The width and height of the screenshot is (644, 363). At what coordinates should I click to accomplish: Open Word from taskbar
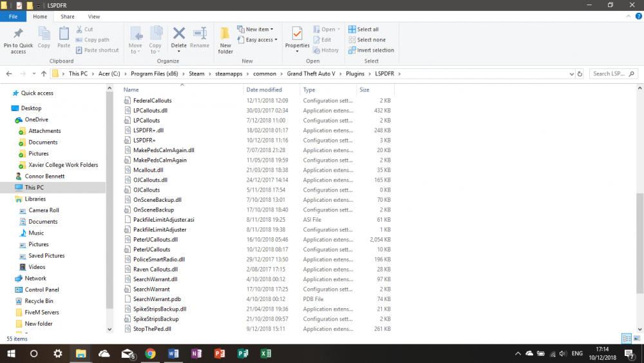[x=173, y=353]
